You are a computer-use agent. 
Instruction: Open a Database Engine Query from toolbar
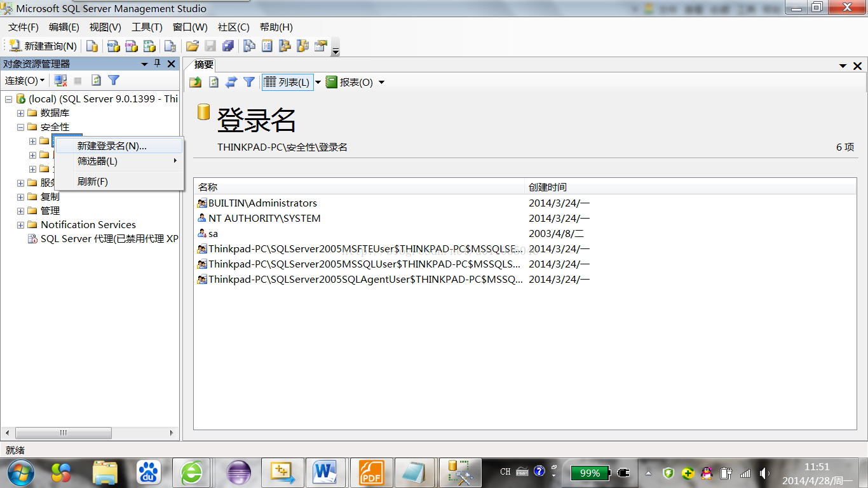[92, 46]
